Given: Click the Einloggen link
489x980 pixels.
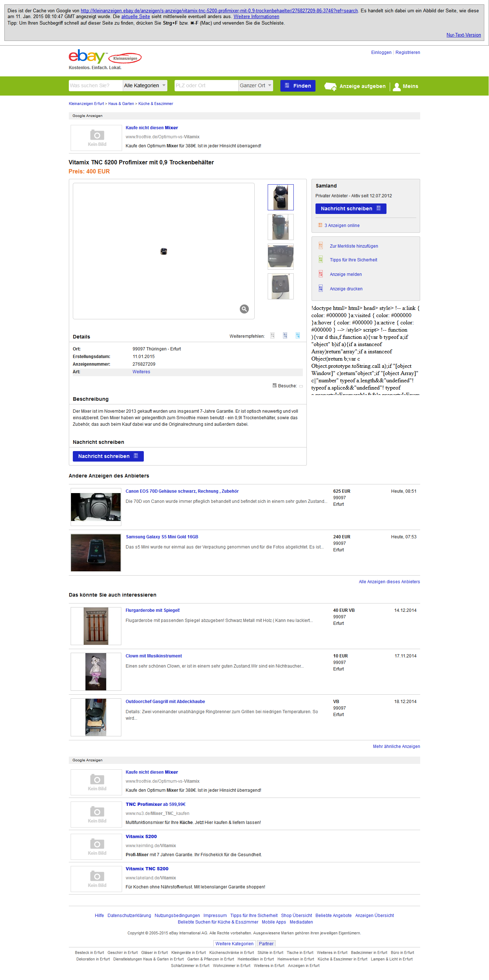Looking at the screenshot, I should tap(381, 52).
